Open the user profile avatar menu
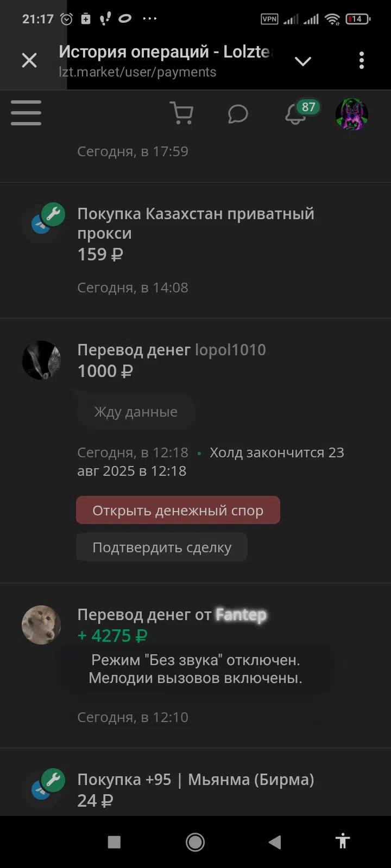 pos(352,114)
